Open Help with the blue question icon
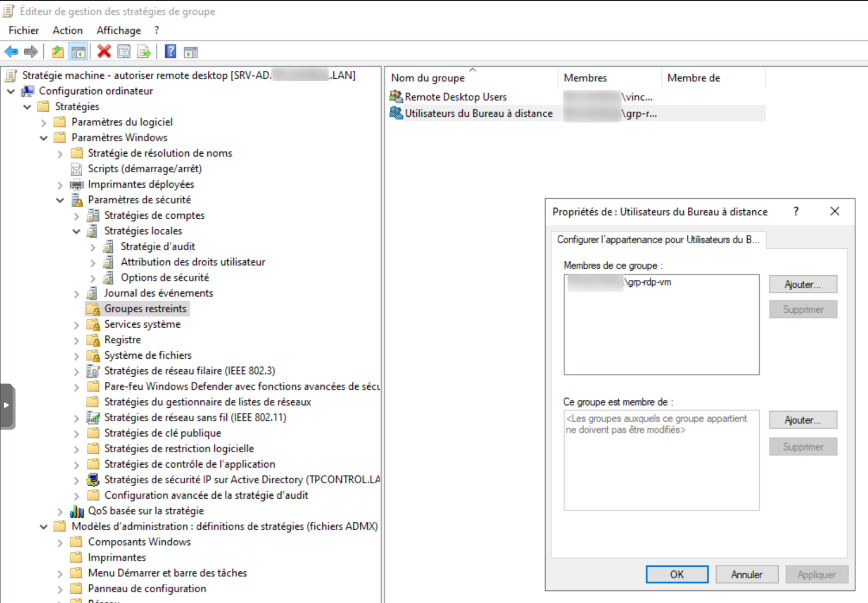Viewport: 868px width, 603px height. (170, 52)
